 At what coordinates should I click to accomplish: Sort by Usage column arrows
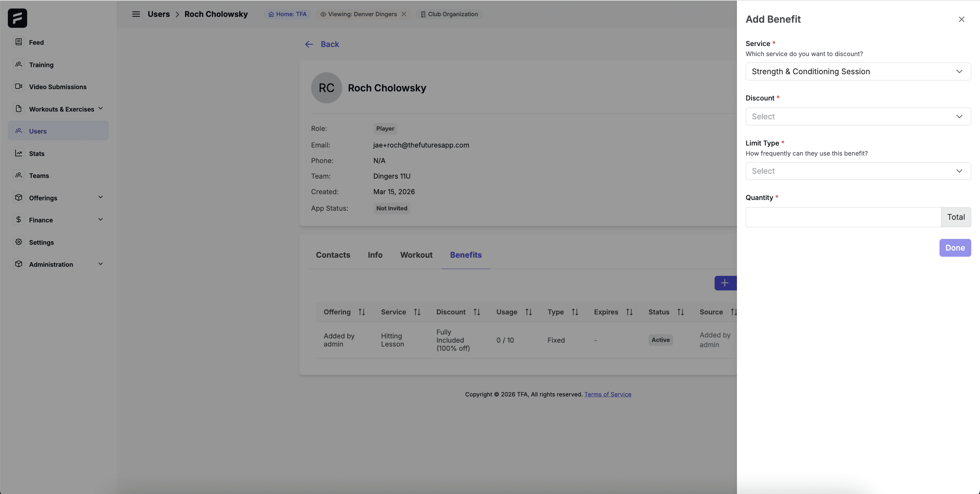tap(529, 312)
